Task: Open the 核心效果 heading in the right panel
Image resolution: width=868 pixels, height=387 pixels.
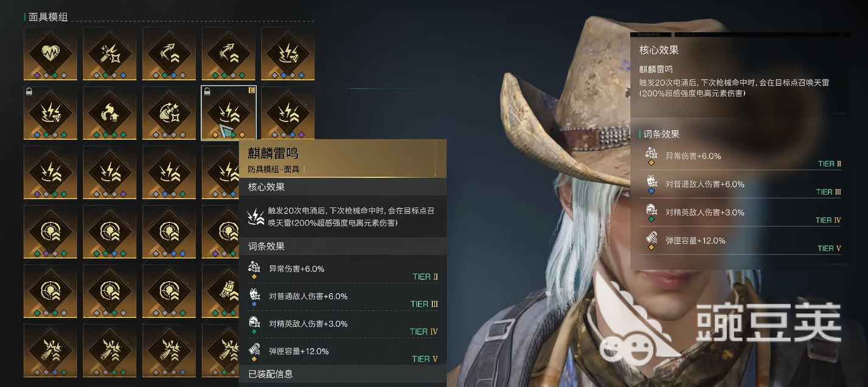Action: pos(659,50)
